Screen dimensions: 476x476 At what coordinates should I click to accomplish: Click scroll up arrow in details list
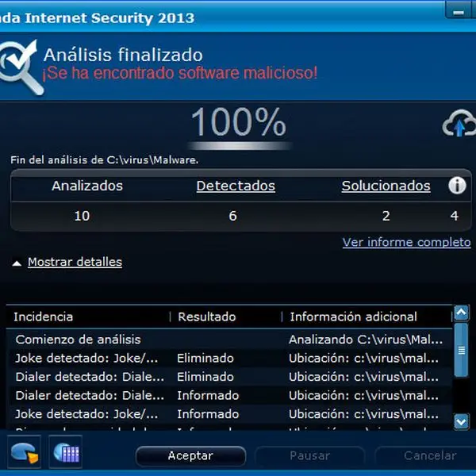tap(462, 313)
